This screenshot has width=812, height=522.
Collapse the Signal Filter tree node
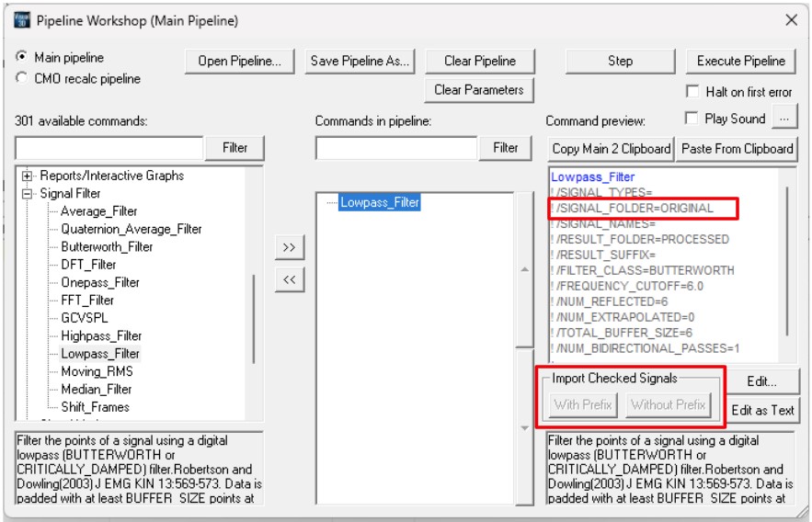pyautogui.click(x=28, y=194)
